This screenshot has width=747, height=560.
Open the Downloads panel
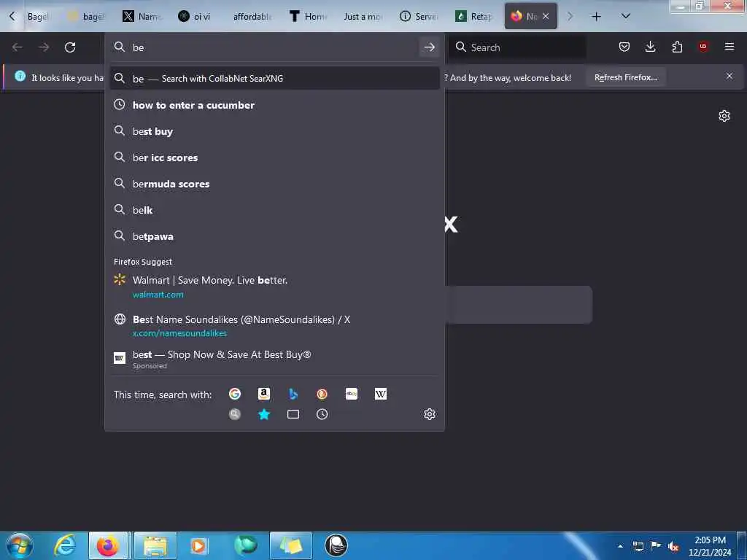(x=650, y=47)
